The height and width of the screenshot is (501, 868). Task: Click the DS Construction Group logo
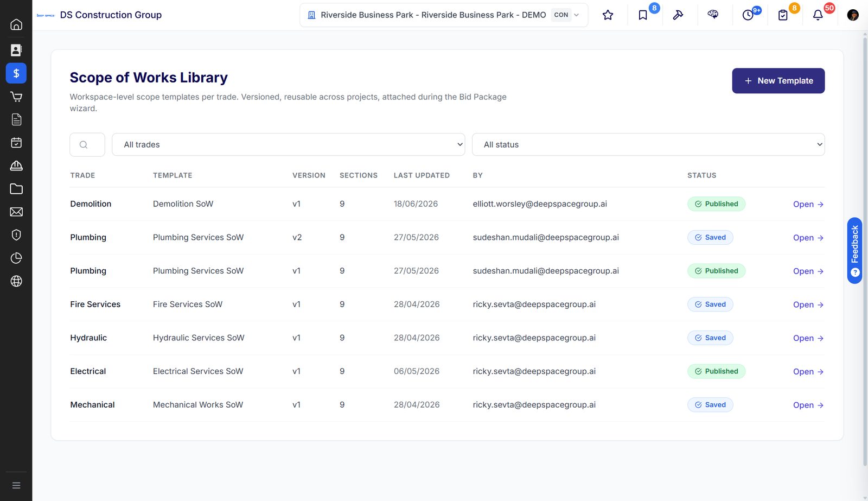pos(46,15)
